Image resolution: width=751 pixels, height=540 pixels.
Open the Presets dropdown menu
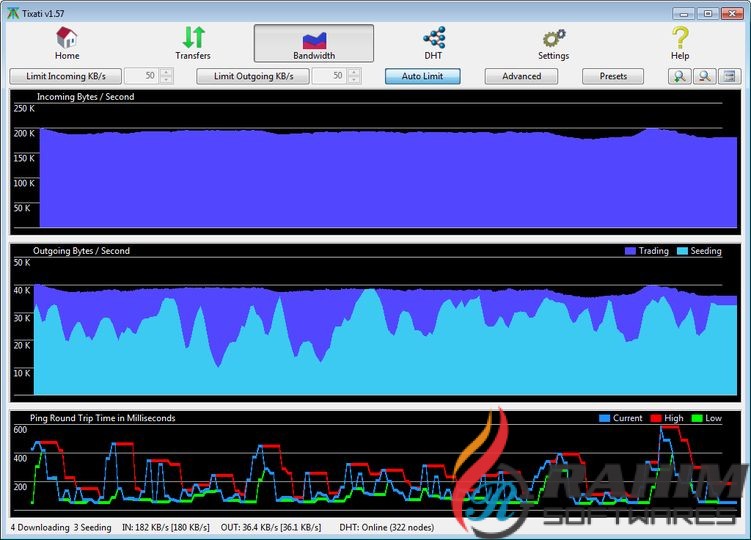[x=613, y=76]
